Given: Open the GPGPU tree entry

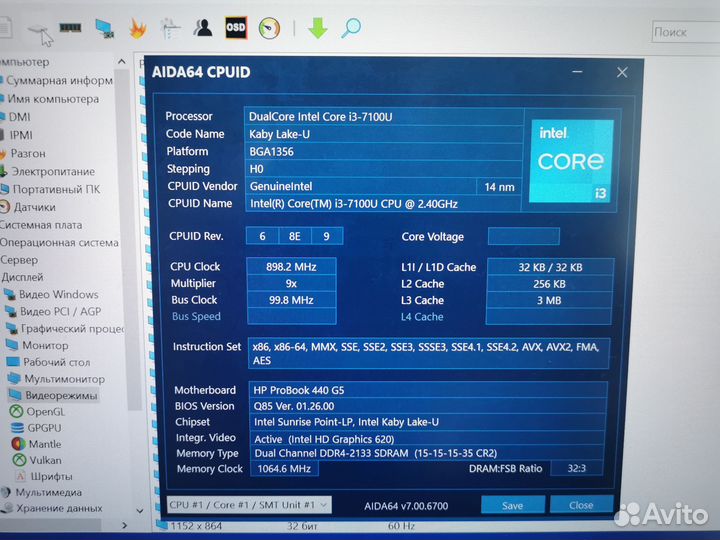Looking at the screenshot, I should [x=44, y=428].
